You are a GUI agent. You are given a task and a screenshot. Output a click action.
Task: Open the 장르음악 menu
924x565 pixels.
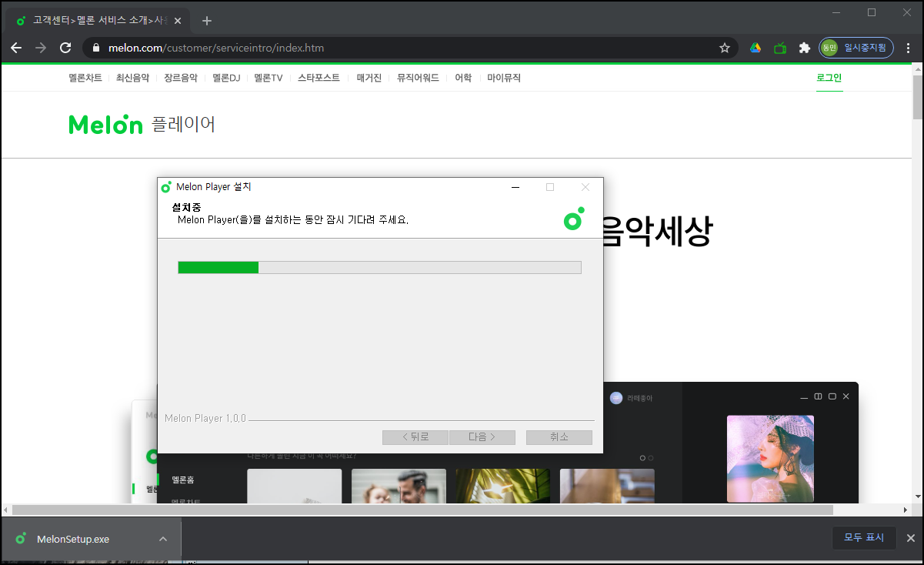(x=181, y=78)
